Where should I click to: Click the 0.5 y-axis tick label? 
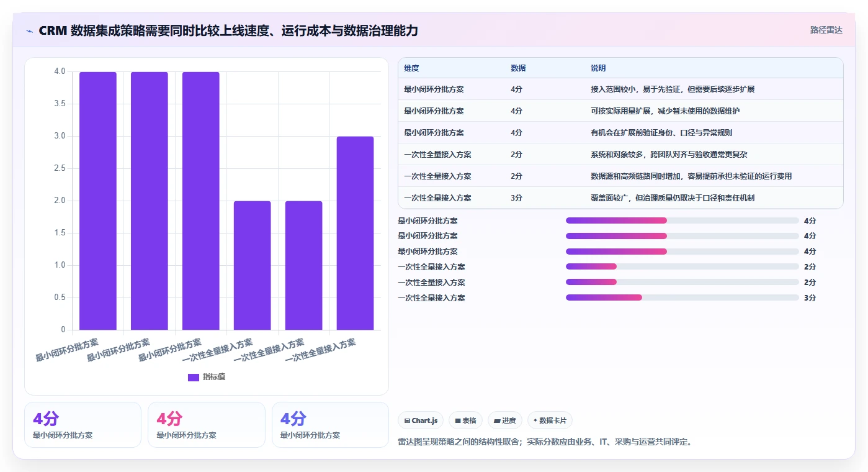[x=60, y=297]
